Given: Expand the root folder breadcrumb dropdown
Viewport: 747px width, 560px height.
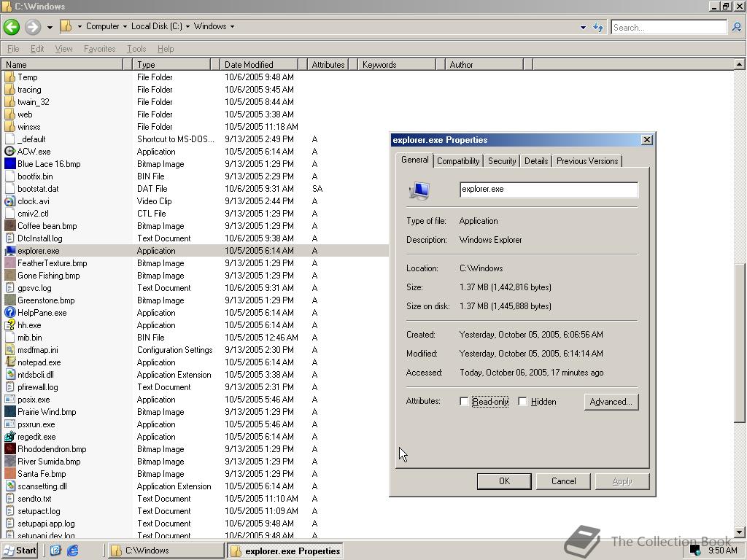Looking at the screenshot, I should pos(80,27).
